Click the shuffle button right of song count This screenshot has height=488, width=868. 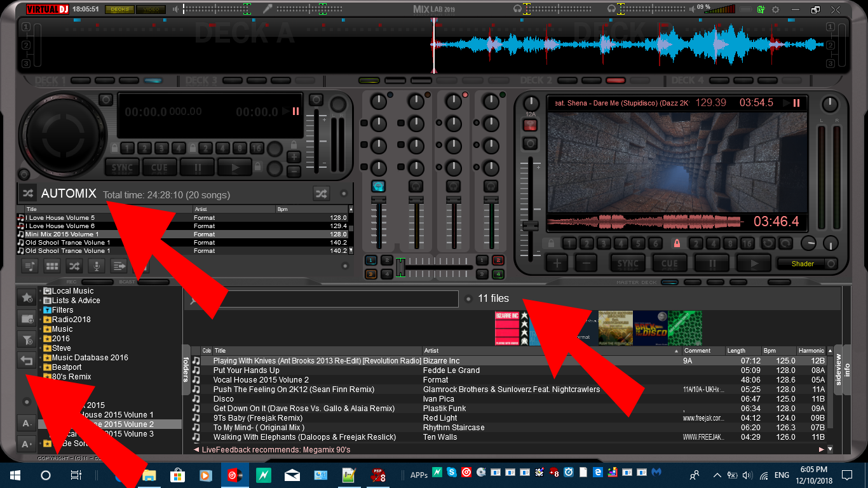(322, 193)
